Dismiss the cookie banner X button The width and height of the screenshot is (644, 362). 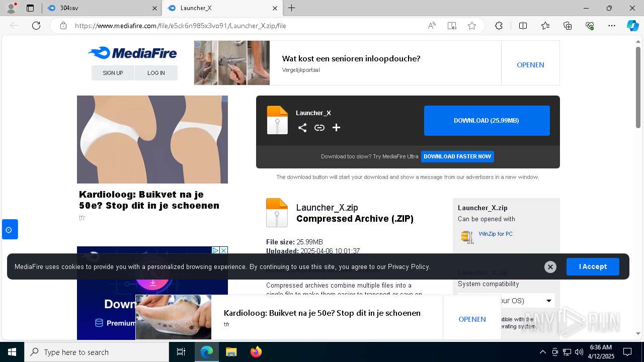coord(550,267)
